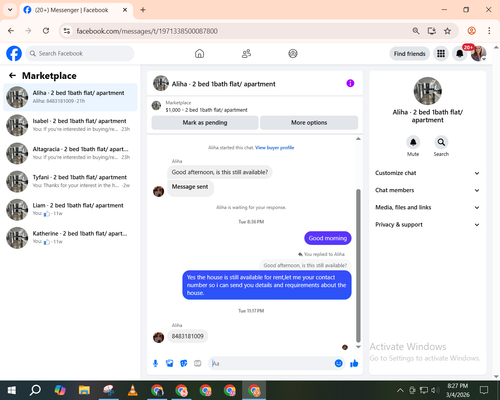Open Tyfani 2 bed 1bath conversation

[70, 181]
